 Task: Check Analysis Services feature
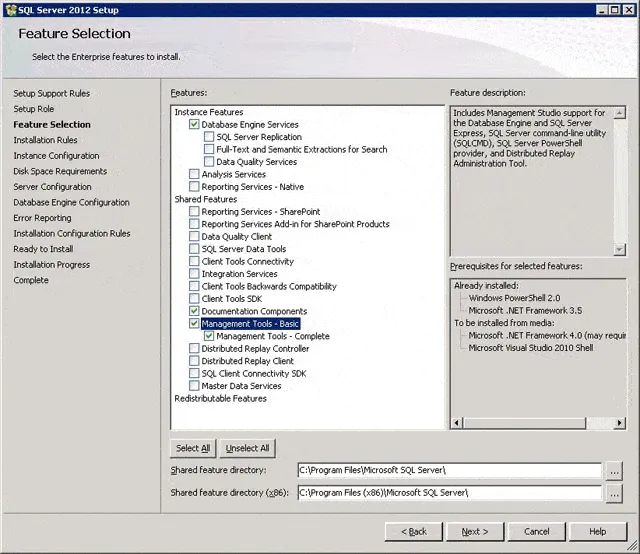click(x=194, y=175)
